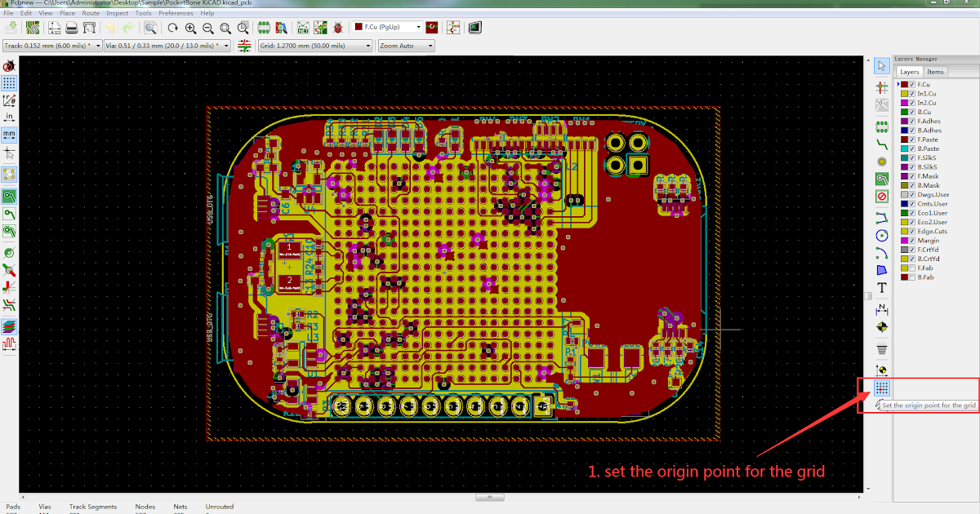Open the Via size dropdown
The height and width of the screenshot is (514, 980).
(x=169, y=46)
